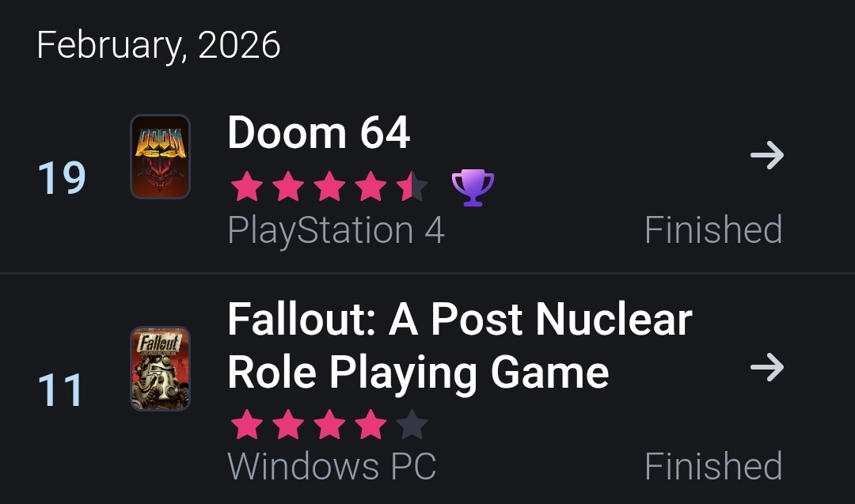Select the Doom 64 game title
Viewport: 855px width, 504px height.
(318, 133)
